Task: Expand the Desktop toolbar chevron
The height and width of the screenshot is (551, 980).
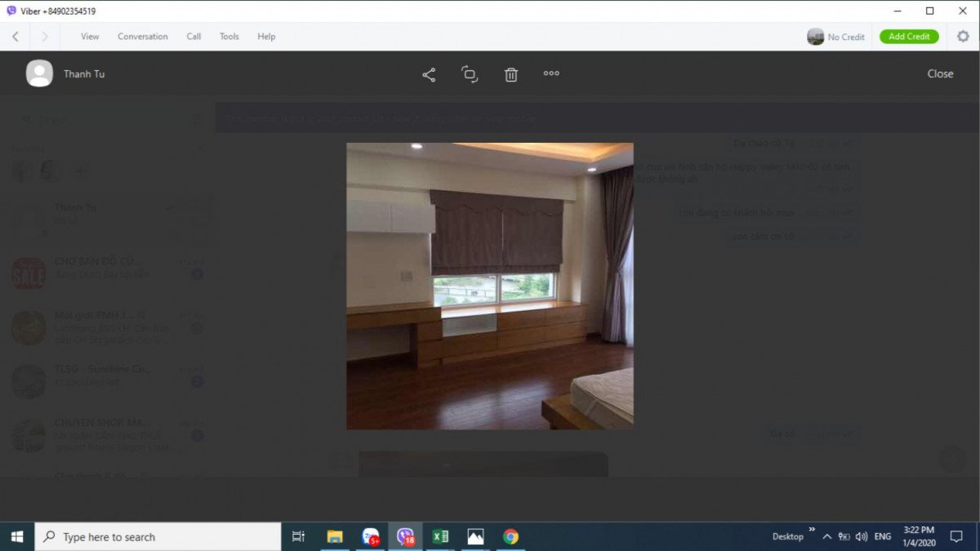Action: 812,530
